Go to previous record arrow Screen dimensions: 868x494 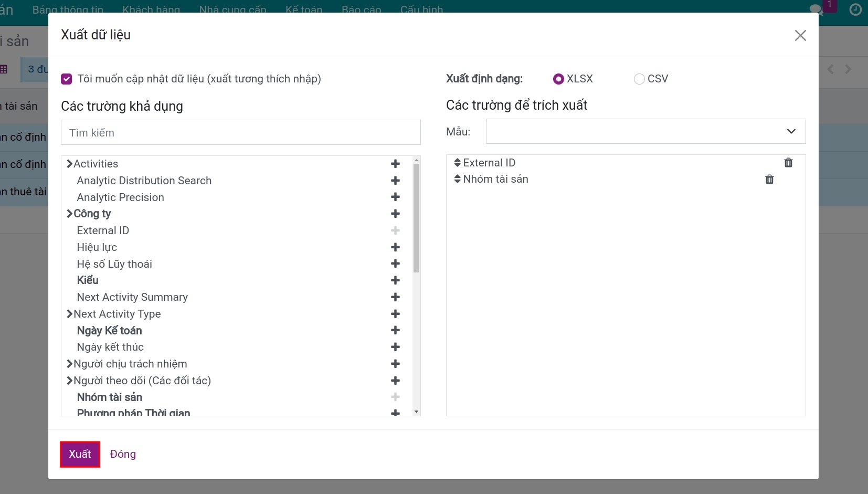click(x=830, y=69)
